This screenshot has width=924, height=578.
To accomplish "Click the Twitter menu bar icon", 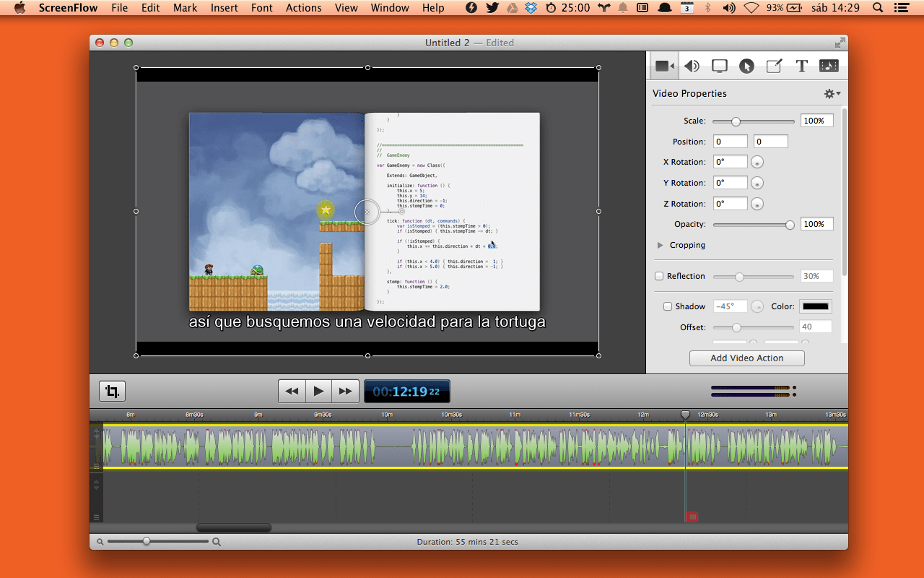I will coord(492,8).
